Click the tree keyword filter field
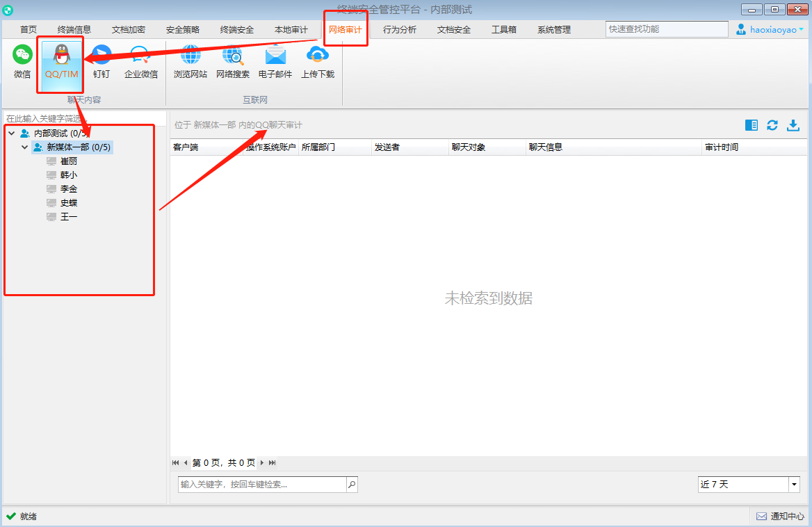The width and height of the screenshot is (812, 527). point(85,119)
